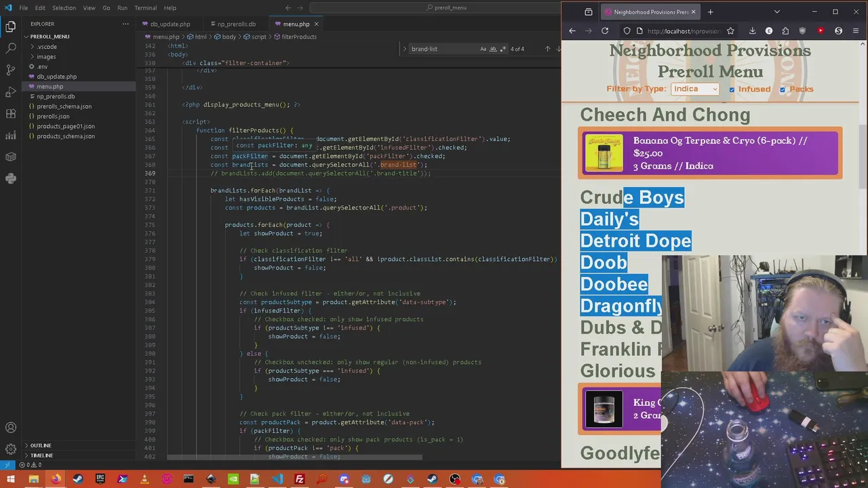Reload the page in Firefox
Image resolution: width=868 pixels, height=488 pixels.
pos(605,30)
